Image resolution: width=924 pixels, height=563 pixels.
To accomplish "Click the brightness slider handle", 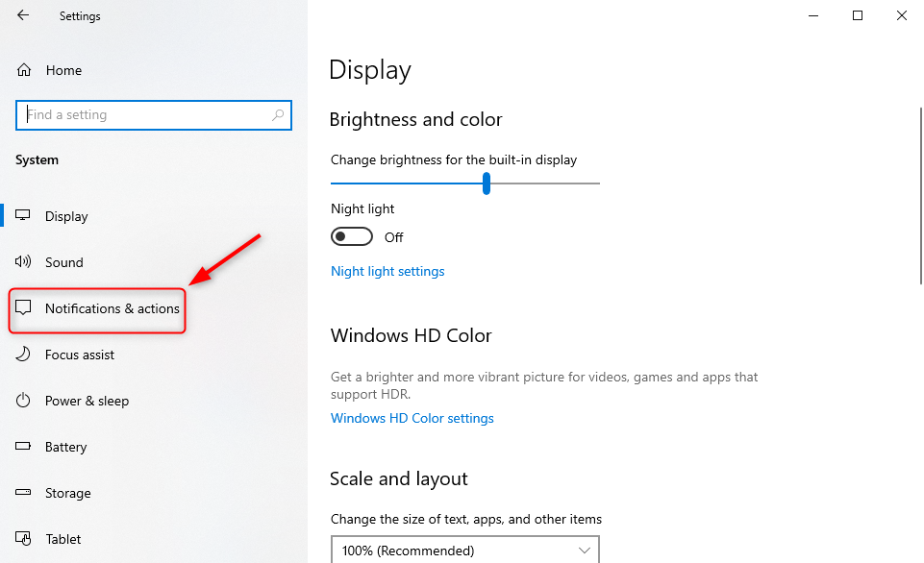I will [487, 184].
